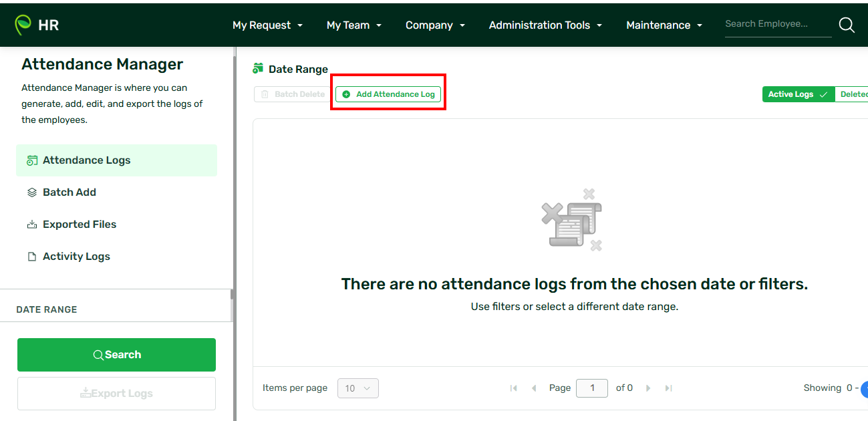Click the Date Range calendar icon
This screenshot has width=868, height=421.
(x=258, y=68)
